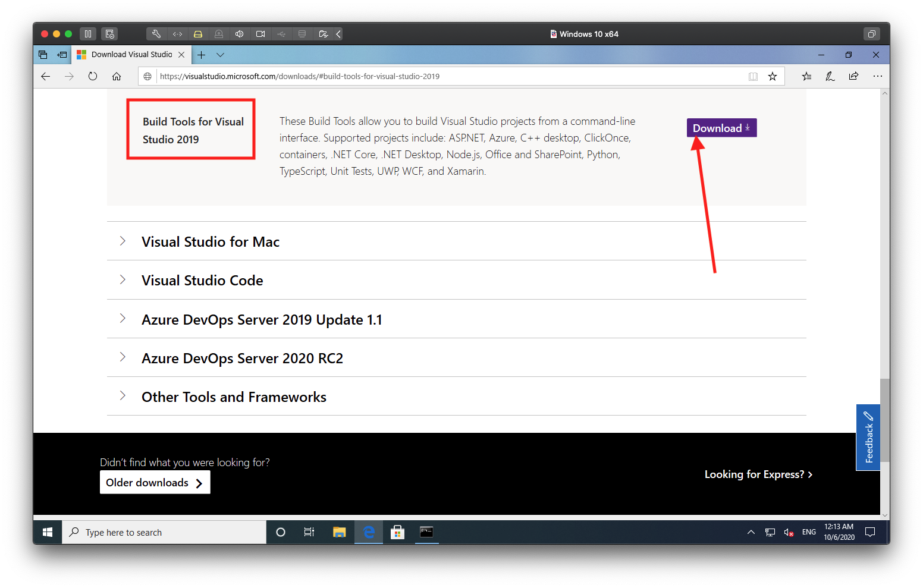Image resolution: width=923 pixels, height=588 pixels.
Task: Click the scrollbar down arrow
Action: pos(885,516)
